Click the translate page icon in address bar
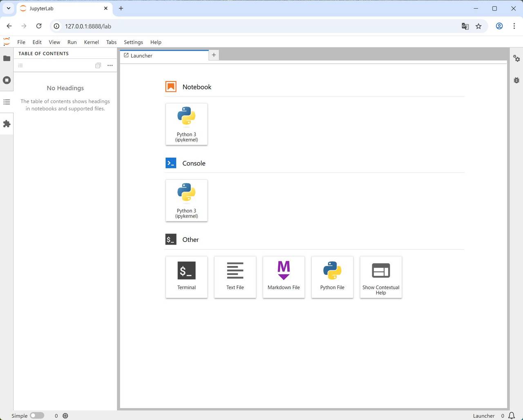Screen dimensions: 523x420 click(465, 26)
